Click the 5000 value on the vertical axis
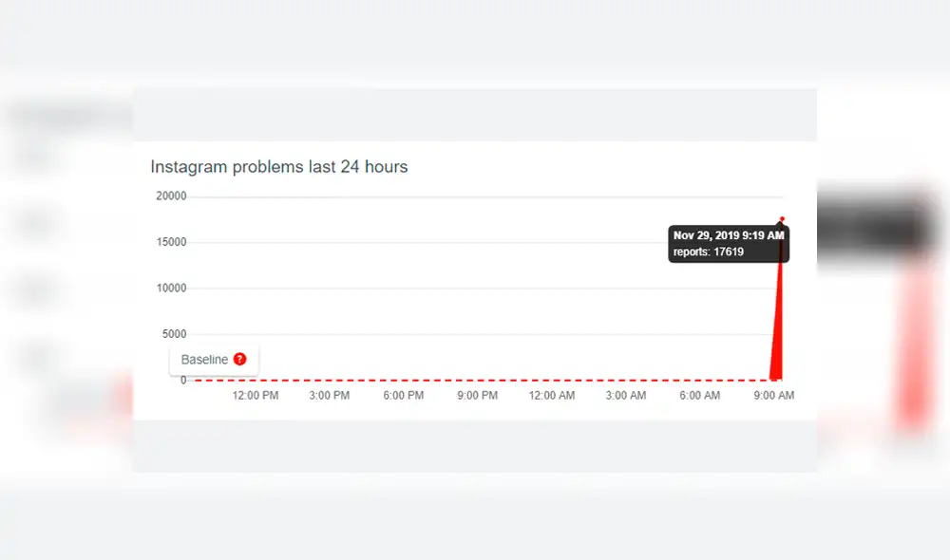The width and height of the screenshot is (950, 560). (174, 334)
